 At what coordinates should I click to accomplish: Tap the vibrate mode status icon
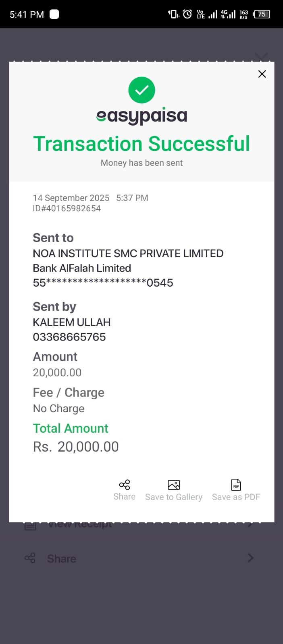pyautogui.click(x=173, y=14)
